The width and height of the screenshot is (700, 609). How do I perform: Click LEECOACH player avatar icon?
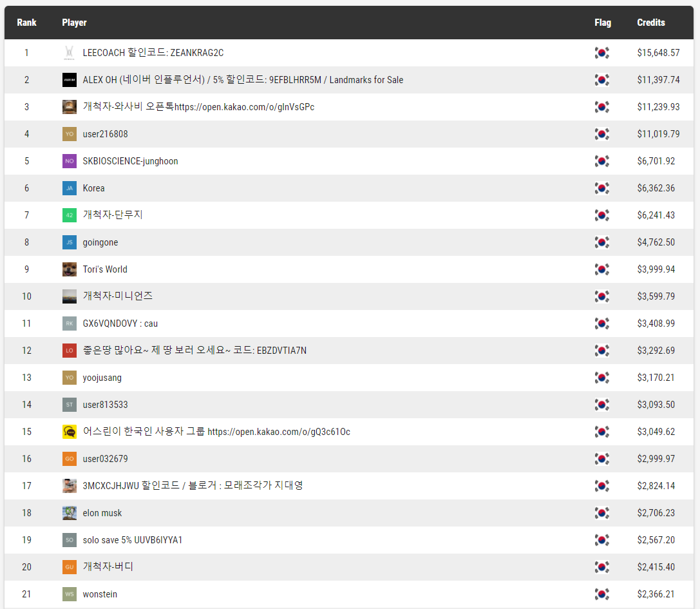[69, 53]
